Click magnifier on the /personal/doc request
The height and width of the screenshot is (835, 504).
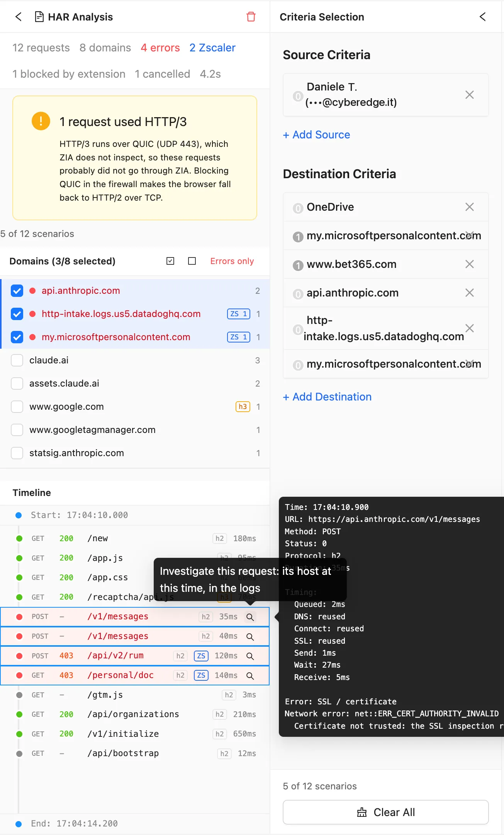pos(250,676)
